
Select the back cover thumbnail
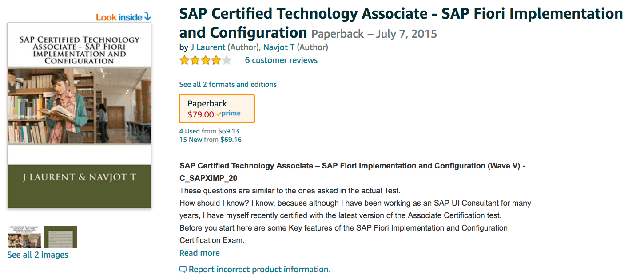pyautogui.click(x=60, y=237)
